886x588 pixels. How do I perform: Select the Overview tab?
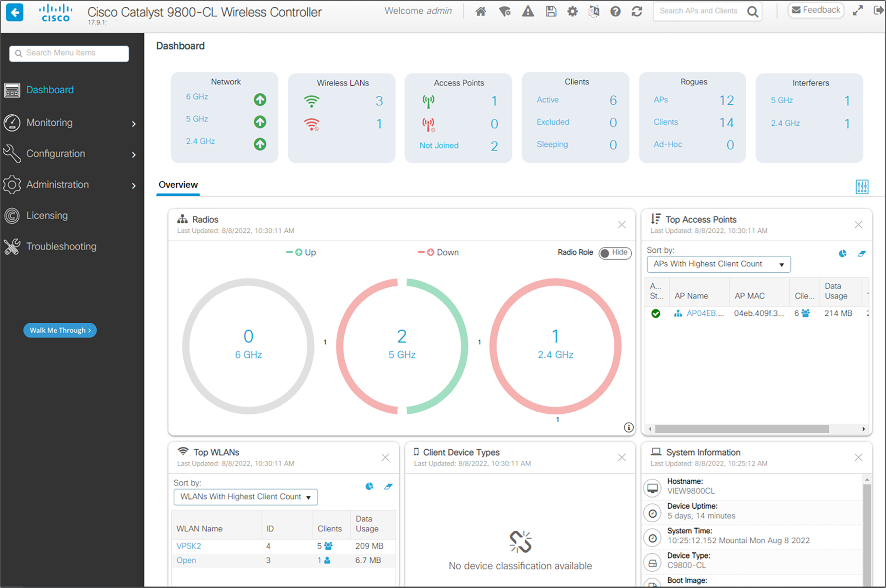coord(178,185)
